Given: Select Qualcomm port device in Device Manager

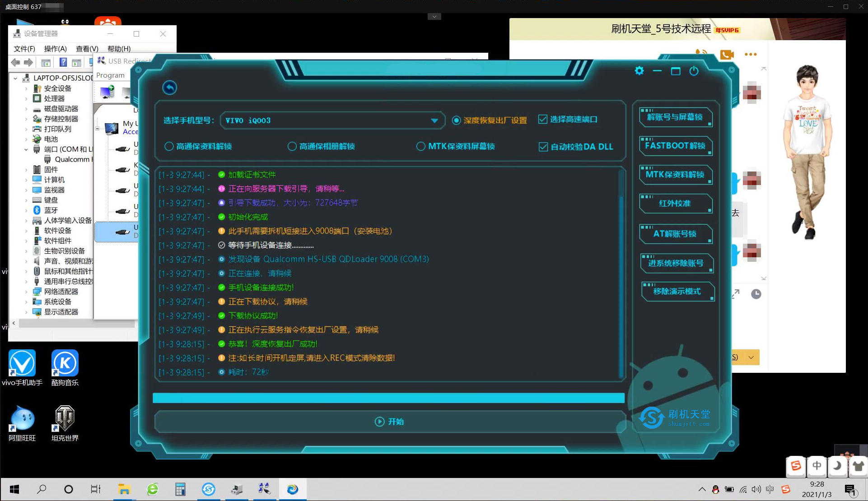Looking at the screenshot, I should pyautogui.click(x=67, y=159).
